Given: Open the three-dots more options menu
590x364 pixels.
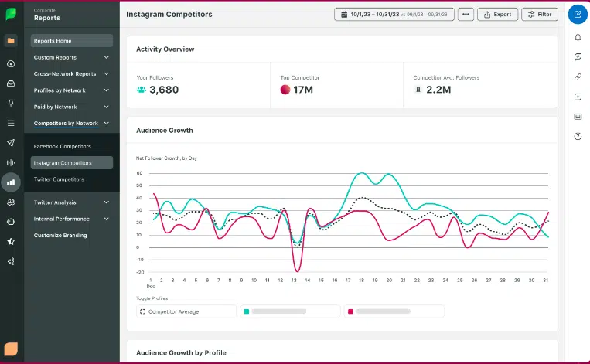Looking at the screenshot, I should (x=466, y=14).
